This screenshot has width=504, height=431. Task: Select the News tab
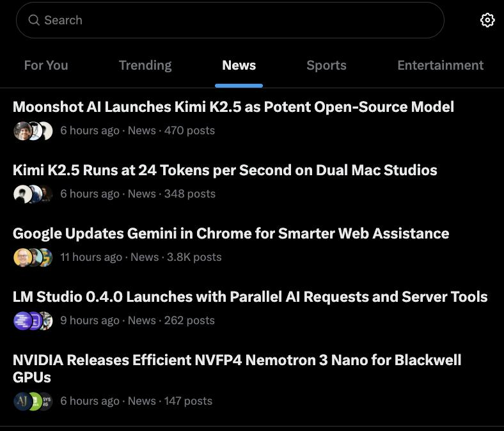tap(239, 65)
